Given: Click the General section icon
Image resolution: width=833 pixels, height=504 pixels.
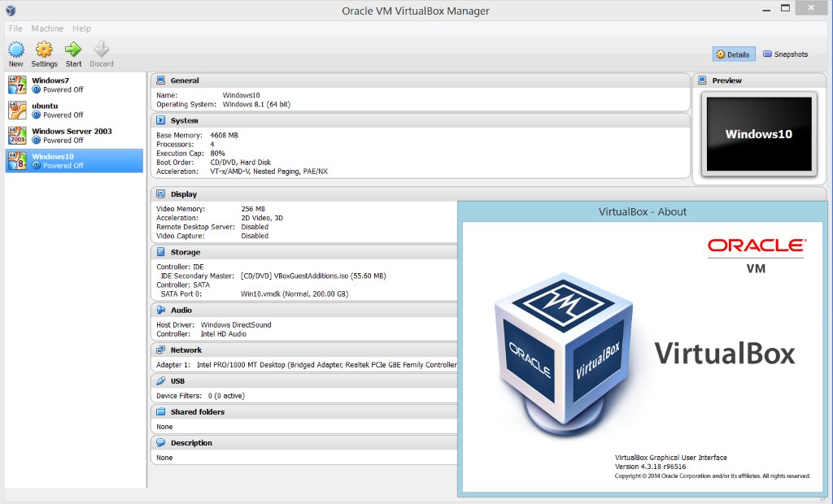Looking at the screenshot, I should [x=160, y=80].
